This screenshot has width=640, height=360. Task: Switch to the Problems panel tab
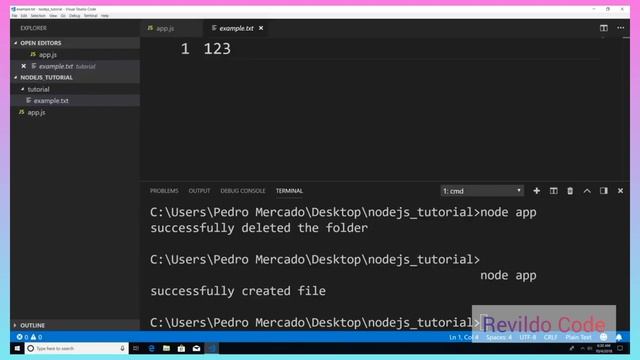click(164, 191)
